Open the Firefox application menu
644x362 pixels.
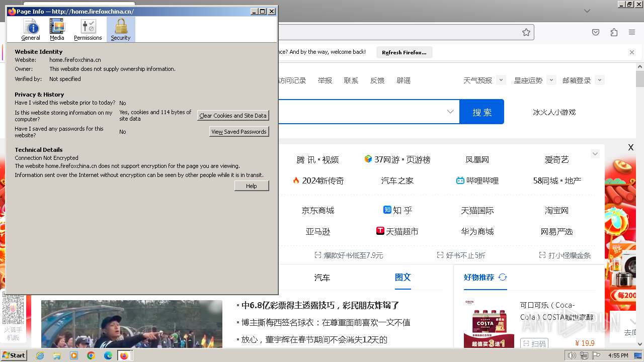click(632, 32)
